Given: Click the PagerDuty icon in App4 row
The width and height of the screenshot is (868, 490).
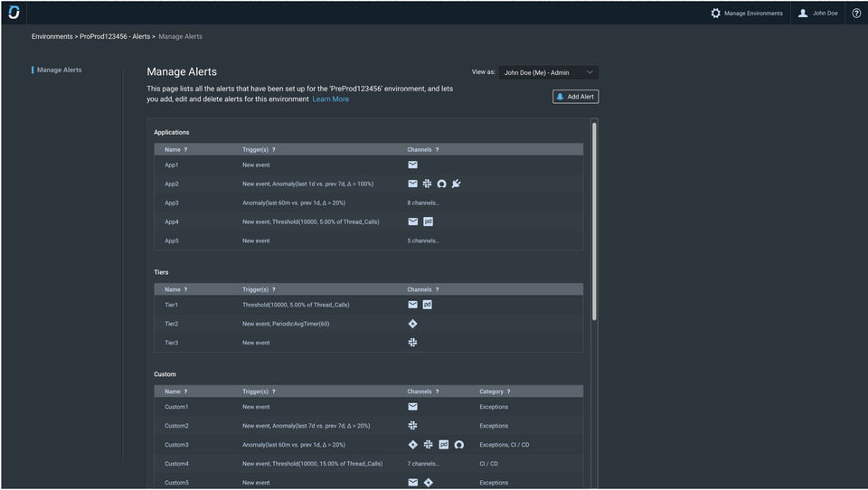Looking at the screenshot, I should (428, 221).
